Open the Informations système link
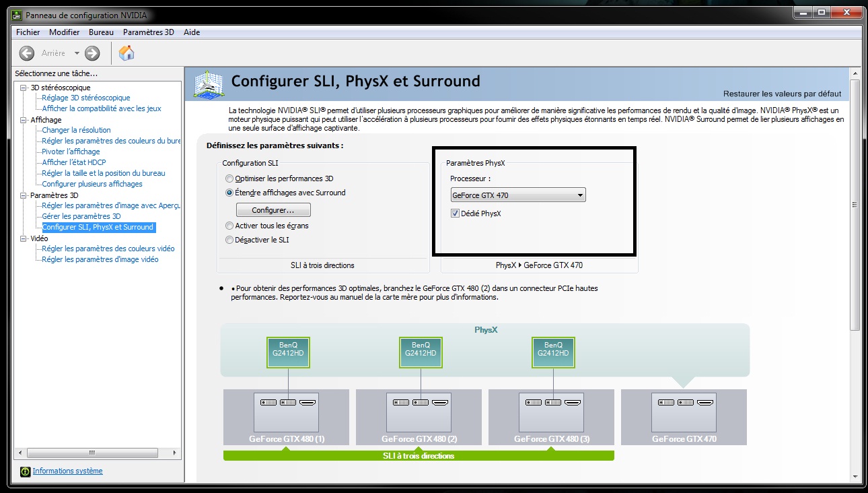 point(68,471)
